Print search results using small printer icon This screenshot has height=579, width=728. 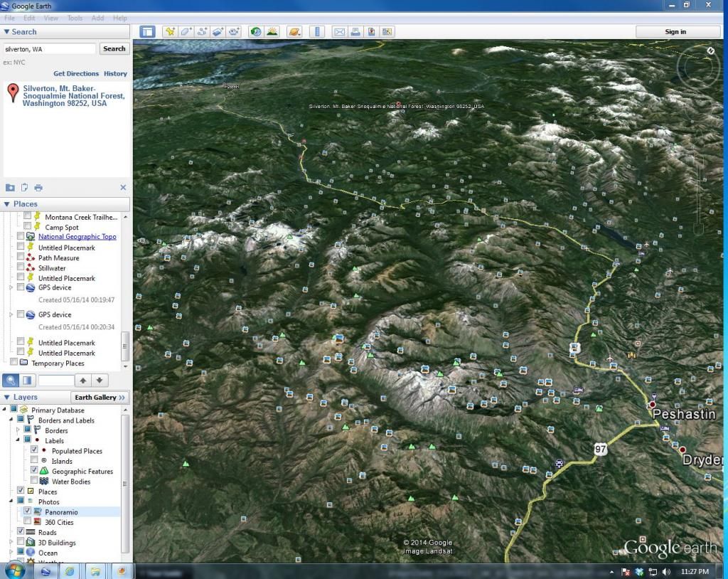tap(38, 188)
